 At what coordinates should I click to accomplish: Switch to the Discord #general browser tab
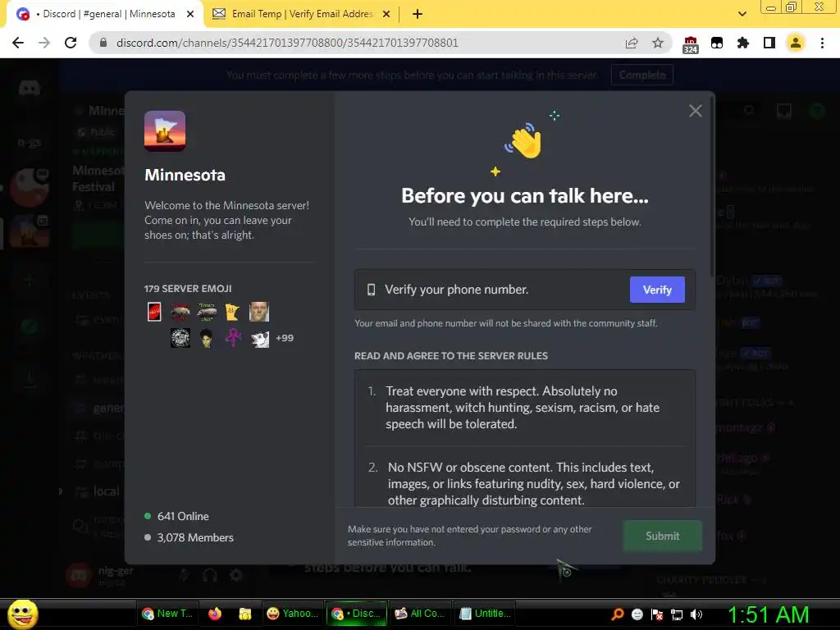pos(104,14)
